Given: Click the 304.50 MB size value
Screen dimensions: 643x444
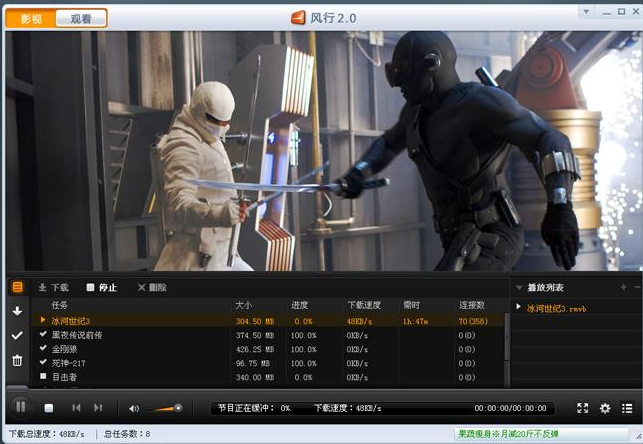Looking at the screenshot, I should (255, 321).
